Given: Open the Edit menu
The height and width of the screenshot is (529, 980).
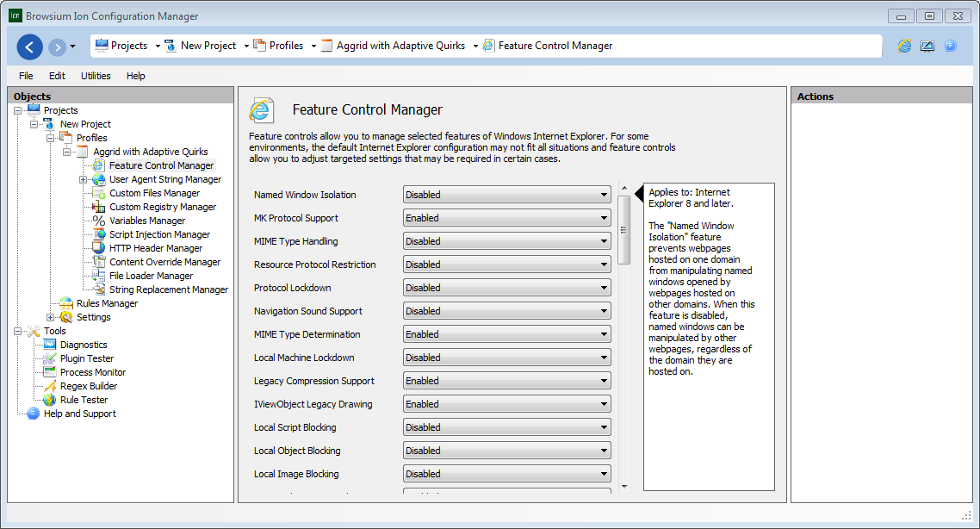Looking at the screenshot, I should click(57, 76).
